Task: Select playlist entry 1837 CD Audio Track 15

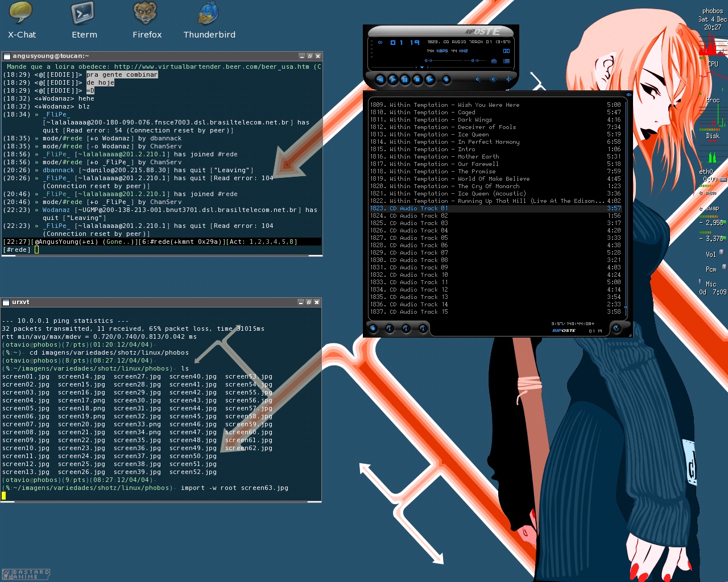Action: tap(495, 312)
